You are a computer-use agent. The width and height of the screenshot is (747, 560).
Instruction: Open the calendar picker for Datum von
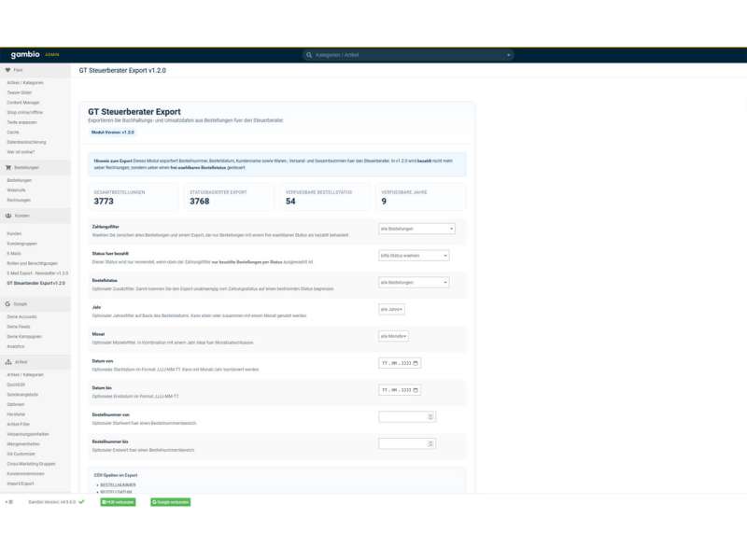[415, 363]
